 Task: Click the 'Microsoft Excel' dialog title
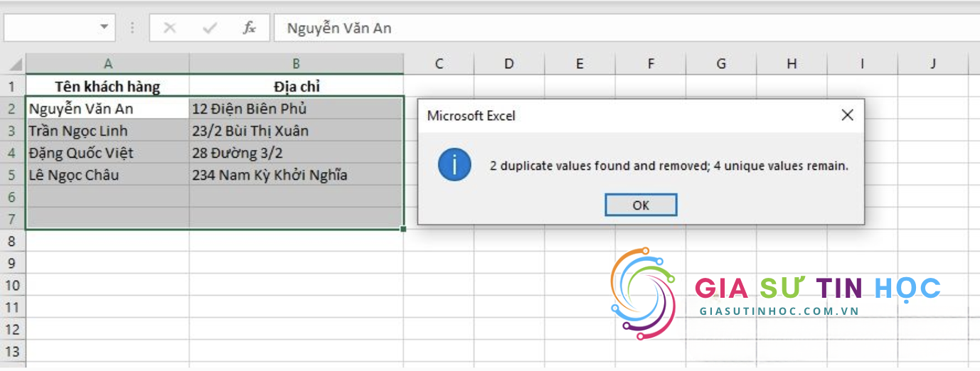472,116
